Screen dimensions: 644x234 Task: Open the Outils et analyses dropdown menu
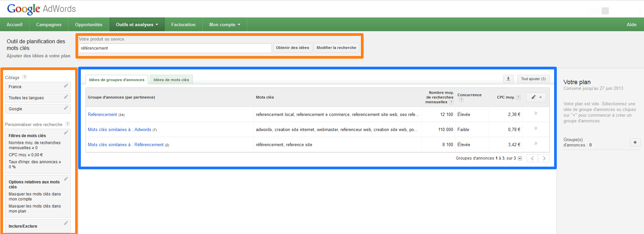137,24
